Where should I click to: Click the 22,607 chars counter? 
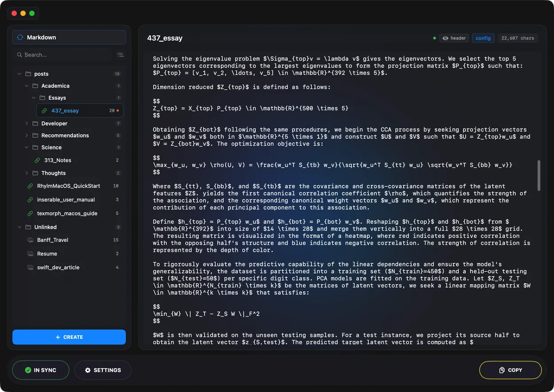click(518, 38)
